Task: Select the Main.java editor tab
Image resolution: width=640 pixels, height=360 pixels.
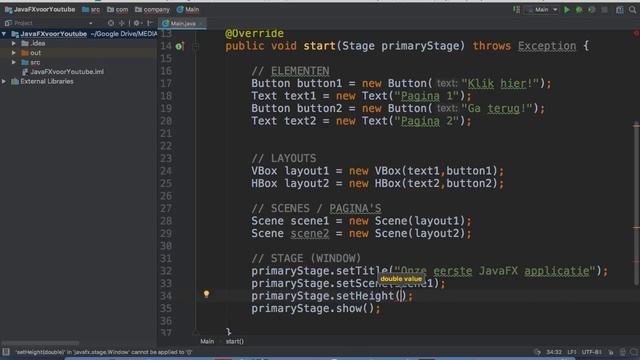Action: (183, 23)
